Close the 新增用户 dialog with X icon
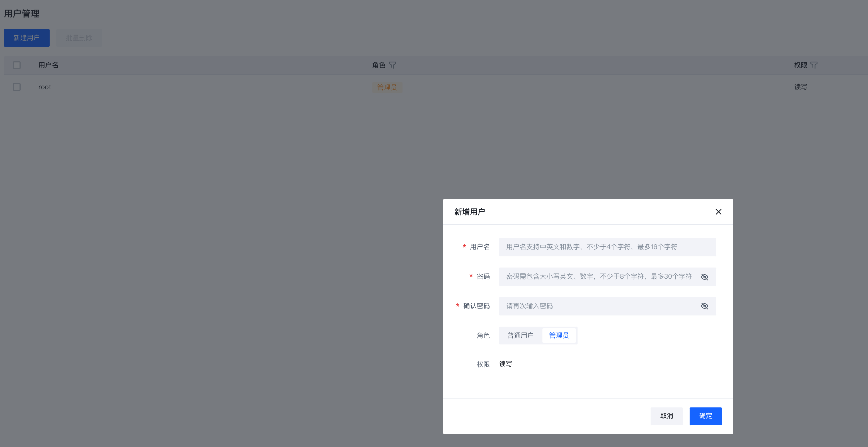 pyautogui.click(x=718, y=212)
